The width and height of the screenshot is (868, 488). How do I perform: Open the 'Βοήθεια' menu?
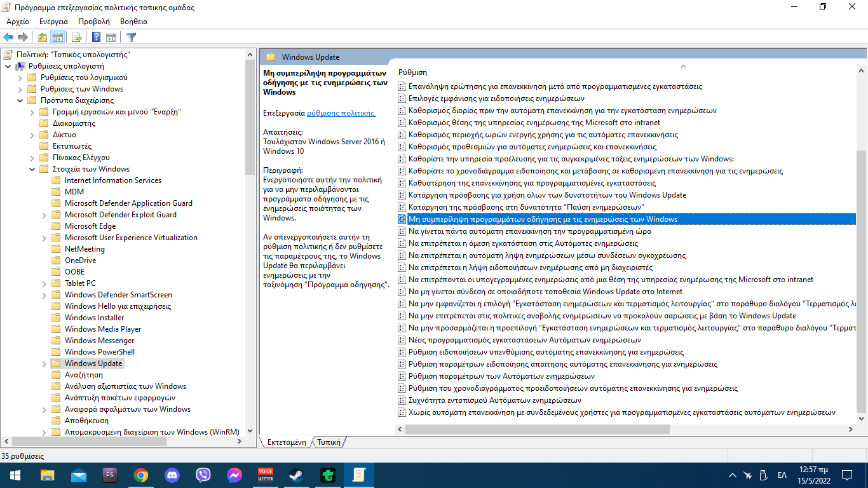(133, 22)
